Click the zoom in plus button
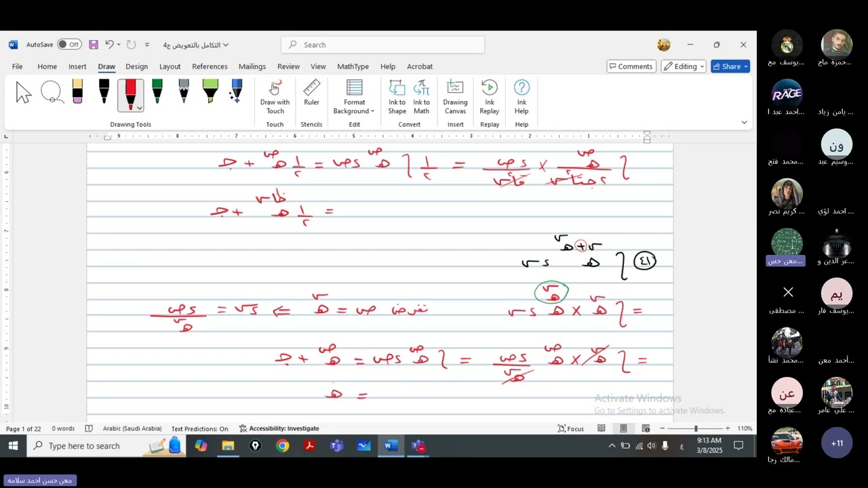 [728, 428]
